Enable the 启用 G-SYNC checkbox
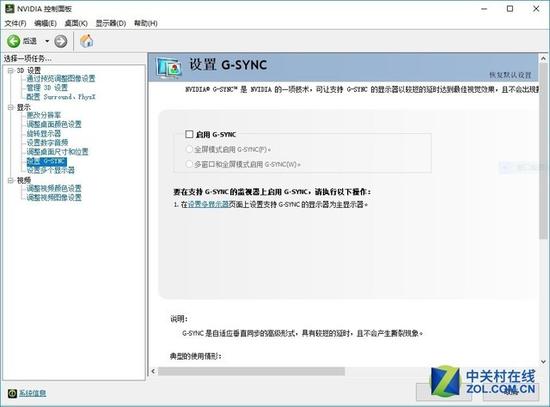Viewport: 550px width, 407px height. 189,134
